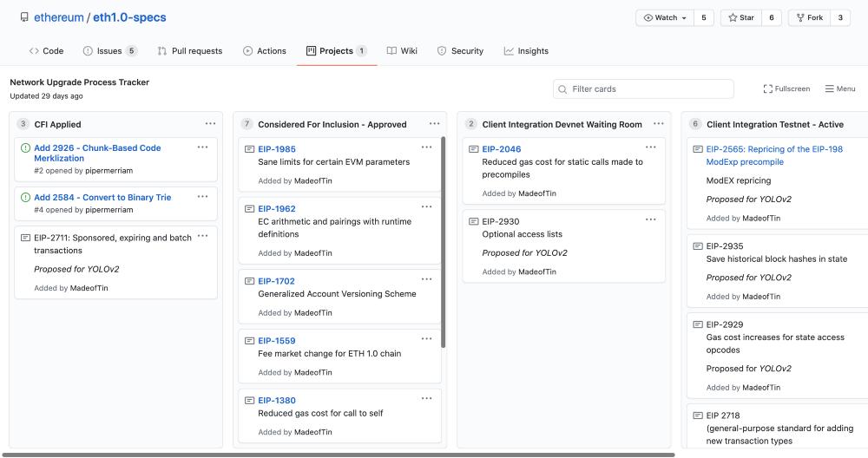
Task: Click the magnifier icon in Filter cards box
Action: [562, 89]
